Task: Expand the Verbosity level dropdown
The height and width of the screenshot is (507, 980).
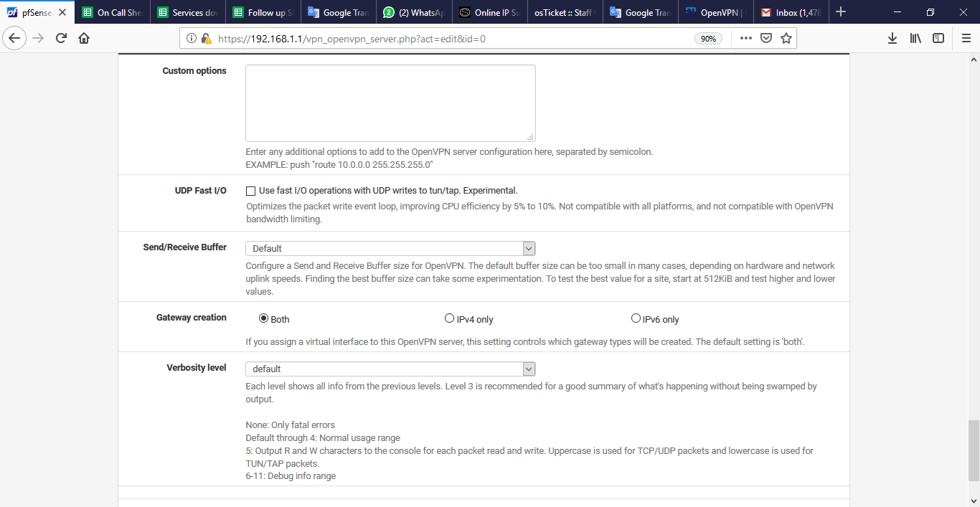Action: pyautogui.click(x=390, y=369)
